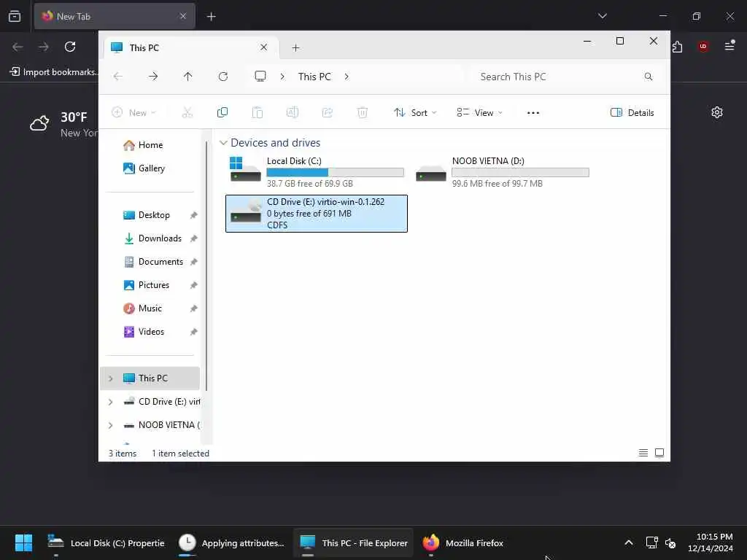Image resolution: width=747 pixels, height=560 pixels.
Task: Go forward in File Explorer navigation
Action: point(153,77)
